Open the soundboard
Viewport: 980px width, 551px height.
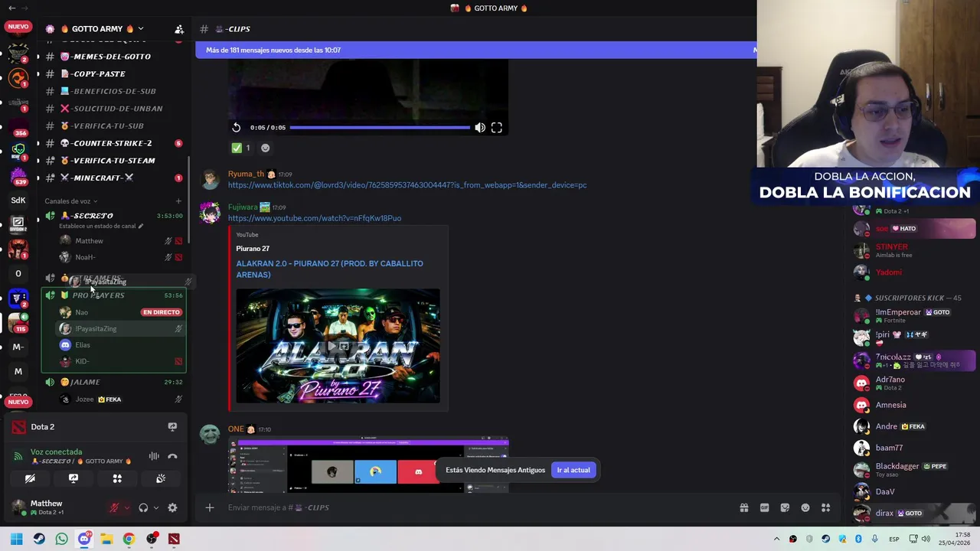[x=161, y=478]
